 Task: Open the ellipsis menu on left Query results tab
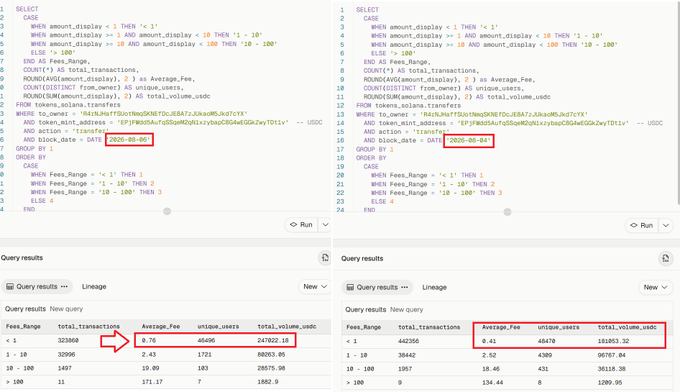click(64, 287)
